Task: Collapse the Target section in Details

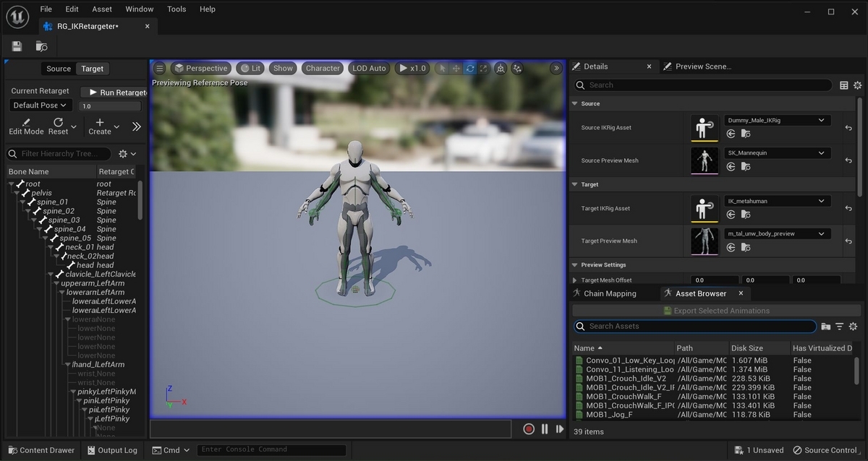Action: [575, 184]
